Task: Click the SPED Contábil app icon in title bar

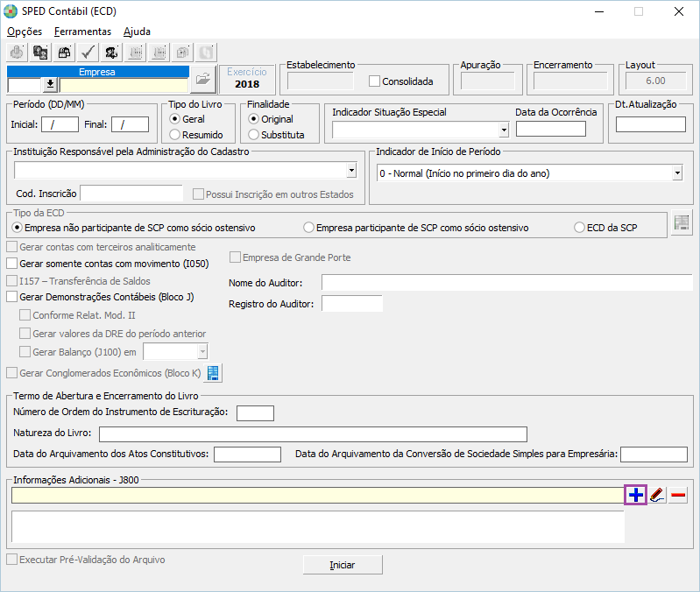Action: (x=11, y=11)
